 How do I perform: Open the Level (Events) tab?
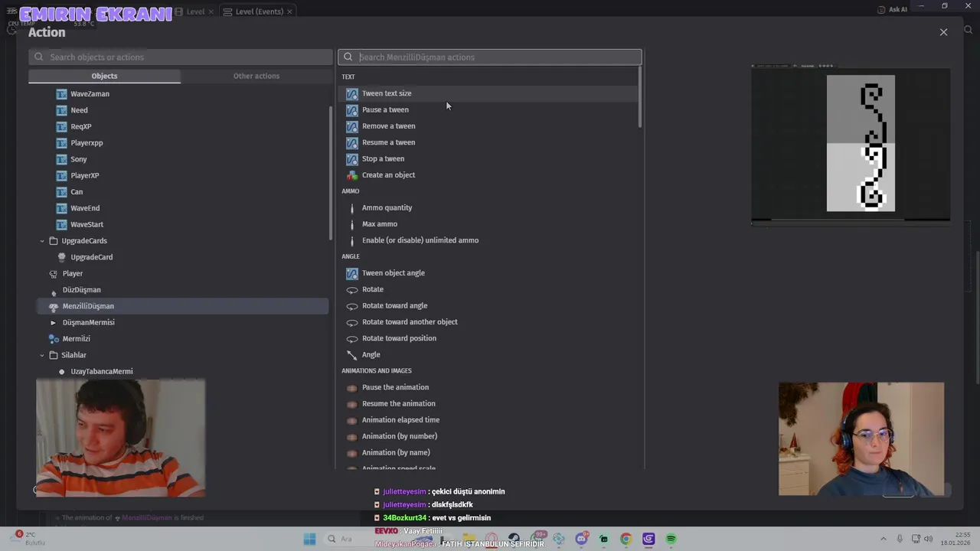259,11
